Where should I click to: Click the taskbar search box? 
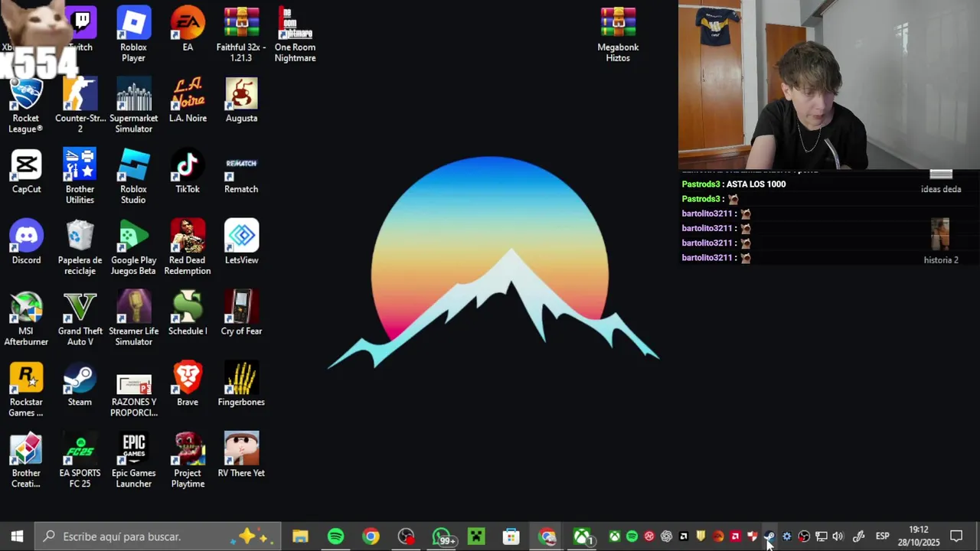(x=158, y=536)
